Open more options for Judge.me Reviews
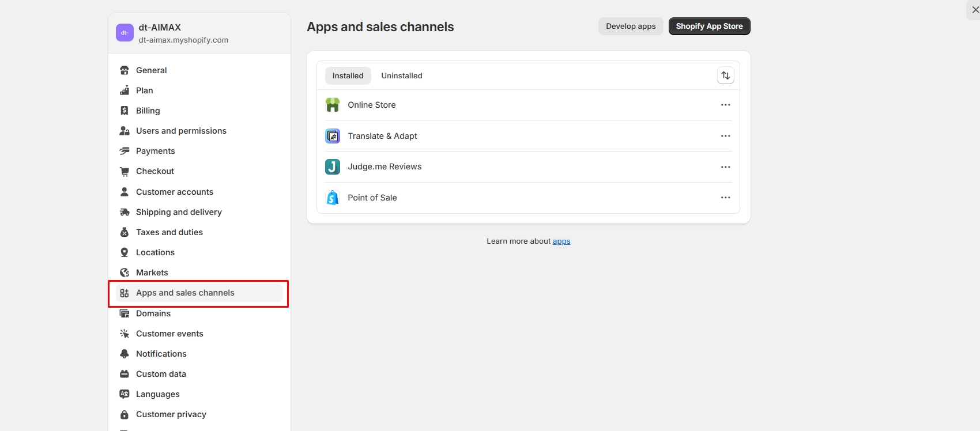This screenshot has width=980, height=431. click(725, 167)
